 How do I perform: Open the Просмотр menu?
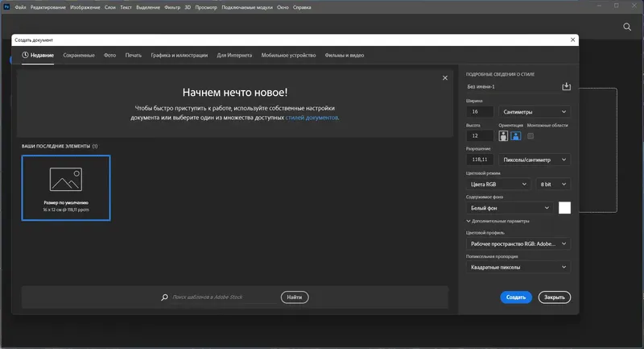206,7
